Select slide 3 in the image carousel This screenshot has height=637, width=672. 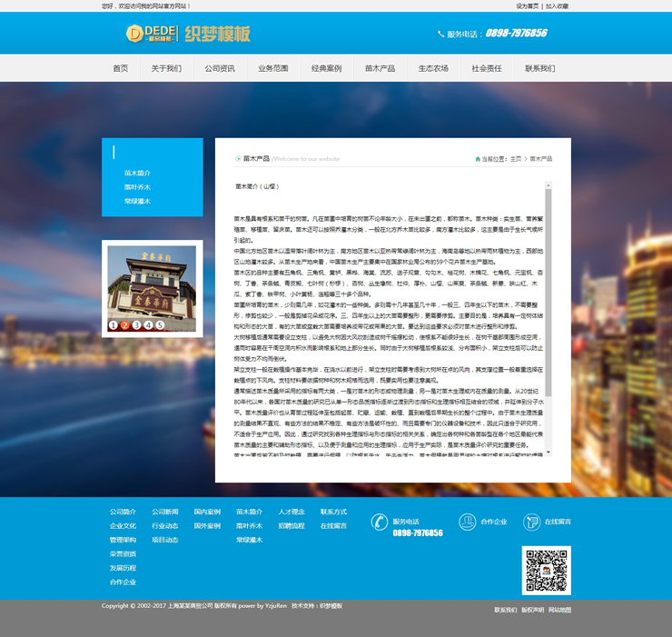136,324
